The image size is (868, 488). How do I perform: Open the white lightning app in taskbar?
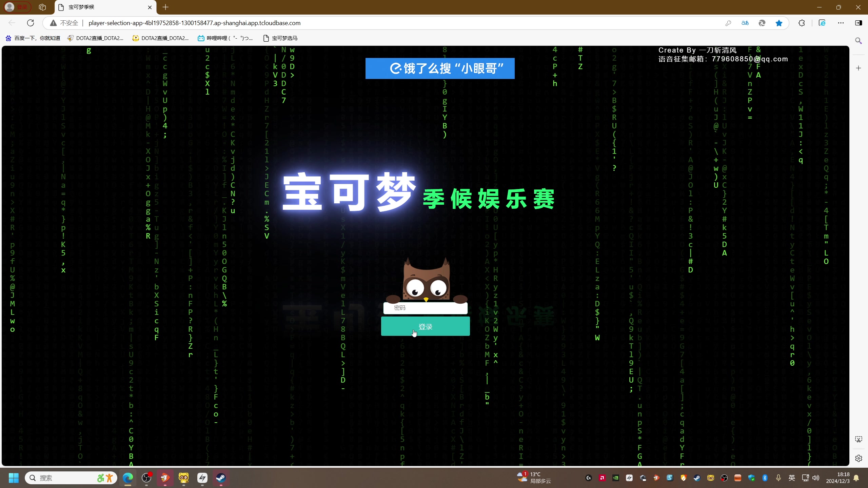(x=202, y=478)
